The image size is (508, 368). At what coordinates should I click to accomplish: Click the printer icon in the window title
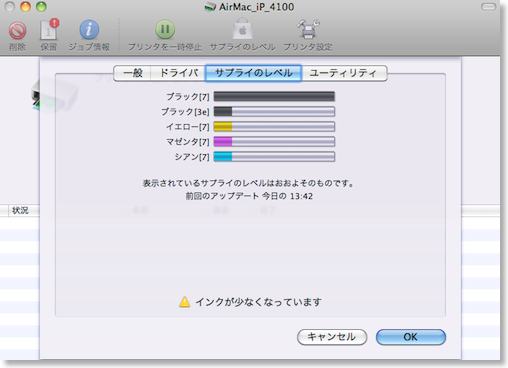pos(210,7)
